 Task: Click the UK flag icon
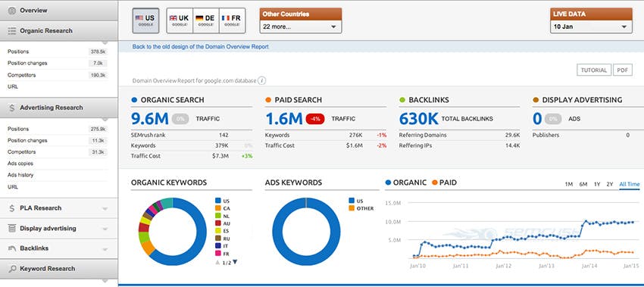173,18
